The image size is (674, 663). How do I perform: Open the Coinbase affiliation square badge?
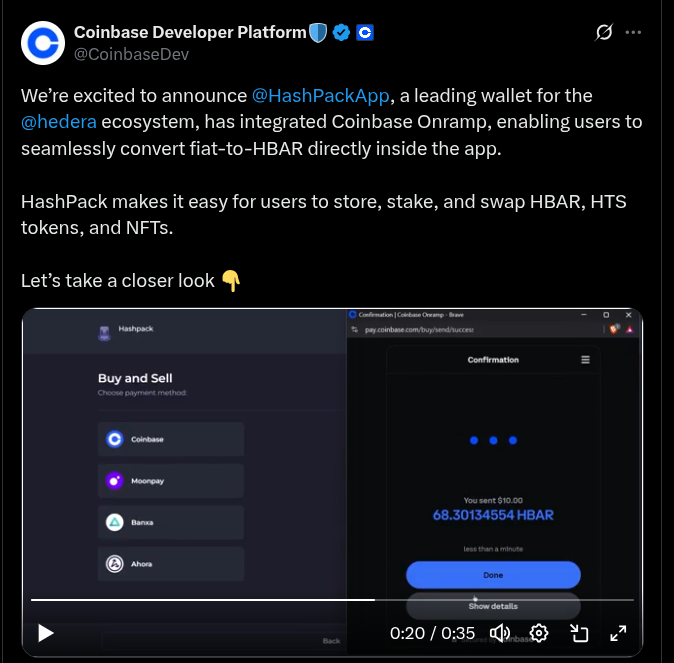pos(365,33)
